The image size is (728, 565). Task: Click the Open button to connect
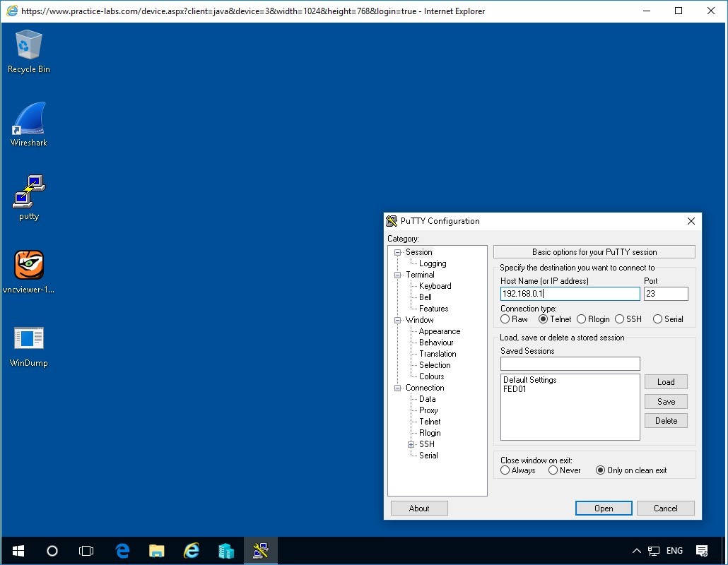(x=604, y=509)
